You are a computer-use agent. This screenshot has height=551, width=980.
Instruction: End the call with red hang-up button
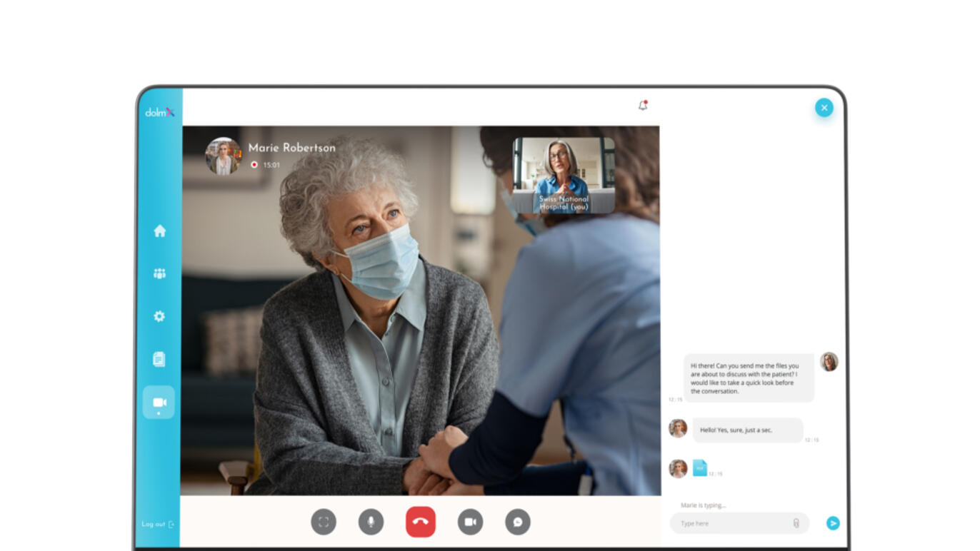click(x=420, y=522)
